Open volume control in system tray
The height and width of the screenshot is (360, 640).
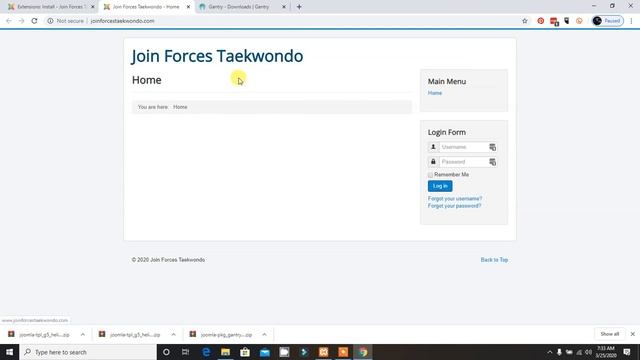coord(589,352)
